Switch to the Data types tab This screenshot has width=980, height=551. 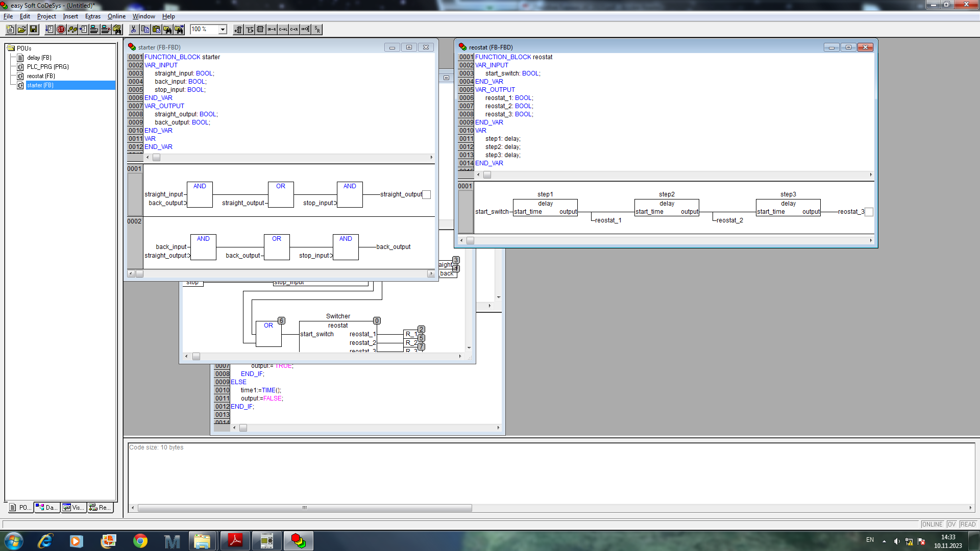pyautogui.click(x=47, y=507)
